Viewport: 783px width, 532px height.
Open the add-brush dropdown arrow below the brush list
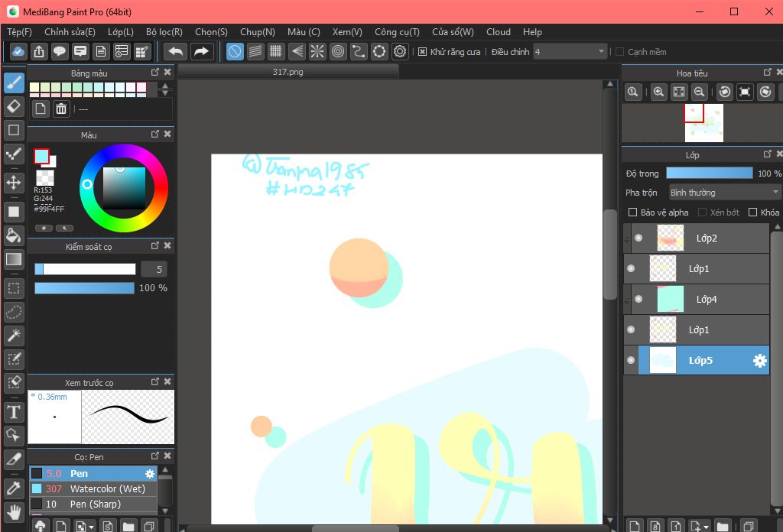click(x=92, y=527)
